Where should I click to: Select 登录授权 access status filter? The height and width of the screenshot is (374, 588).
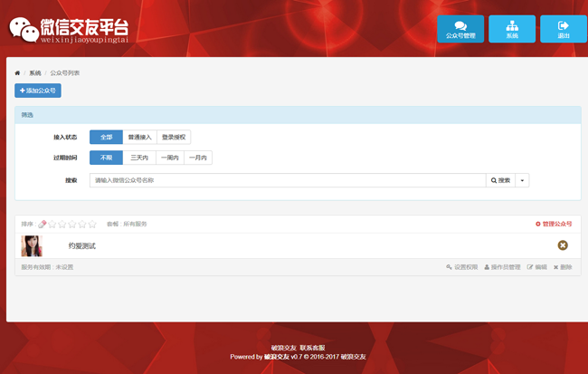tap(174, 137)
